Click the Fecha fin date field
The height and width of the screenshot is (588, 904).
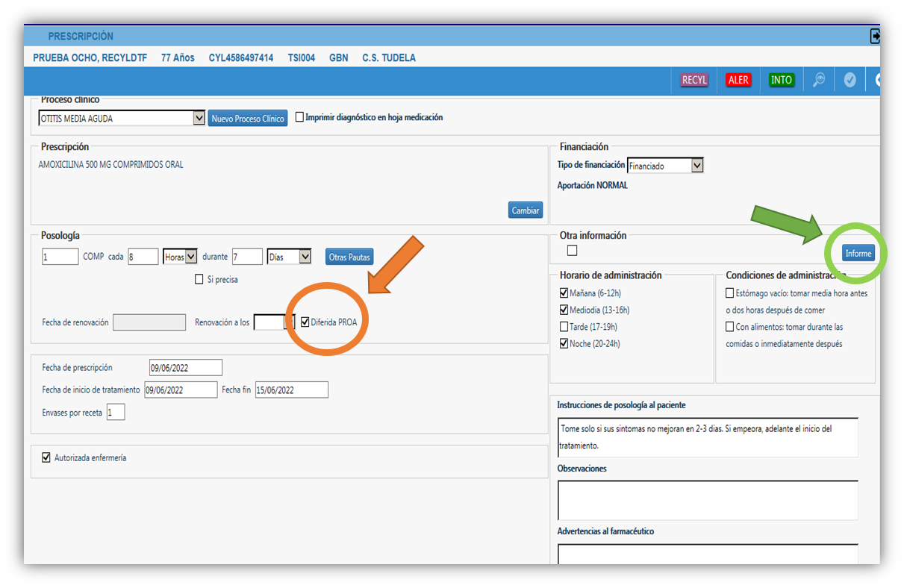point(291,390)
